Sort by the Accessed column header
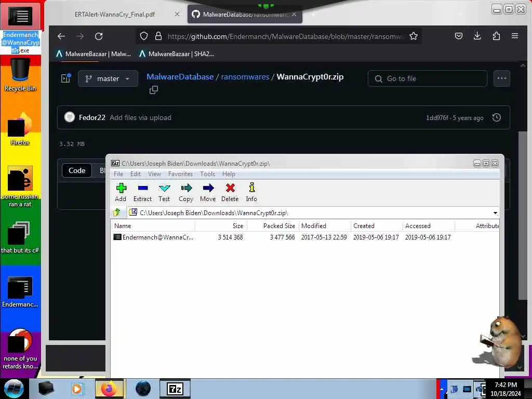 pyautogui.click(x=429, y=226)
